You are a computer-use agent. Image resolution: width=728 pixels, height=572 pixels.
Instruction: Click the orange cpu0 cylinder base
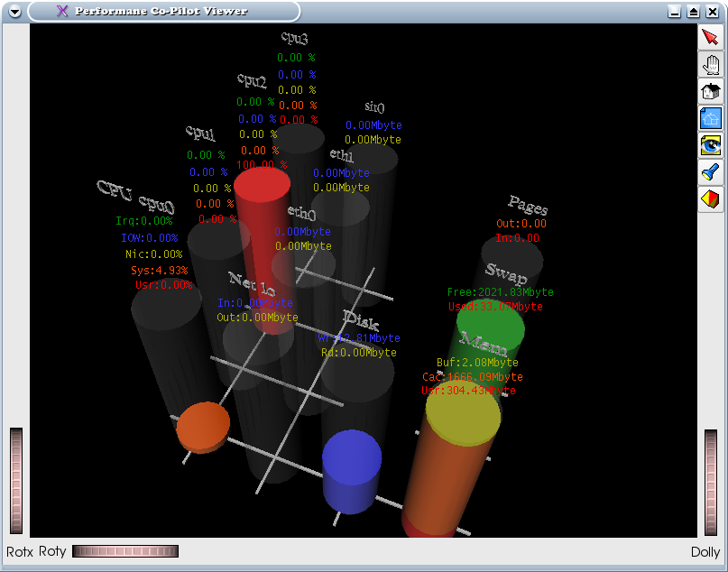tap(203, 426)
